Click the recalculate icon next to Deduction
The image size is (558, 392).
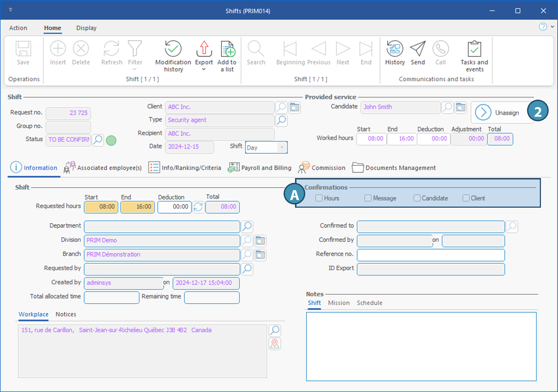(x=198, y=207)
